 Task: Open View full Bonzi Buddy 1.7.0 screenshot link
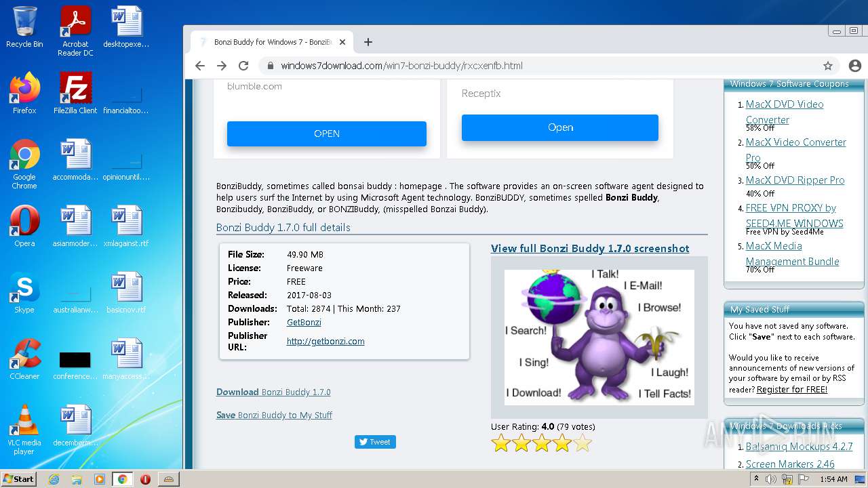point(590,248)
